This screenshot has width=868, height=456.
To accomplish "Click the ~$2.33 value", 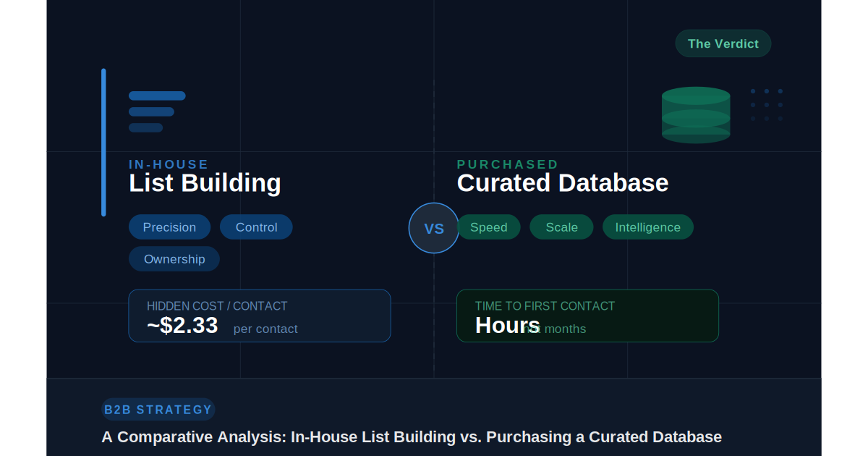I will 182,326.
